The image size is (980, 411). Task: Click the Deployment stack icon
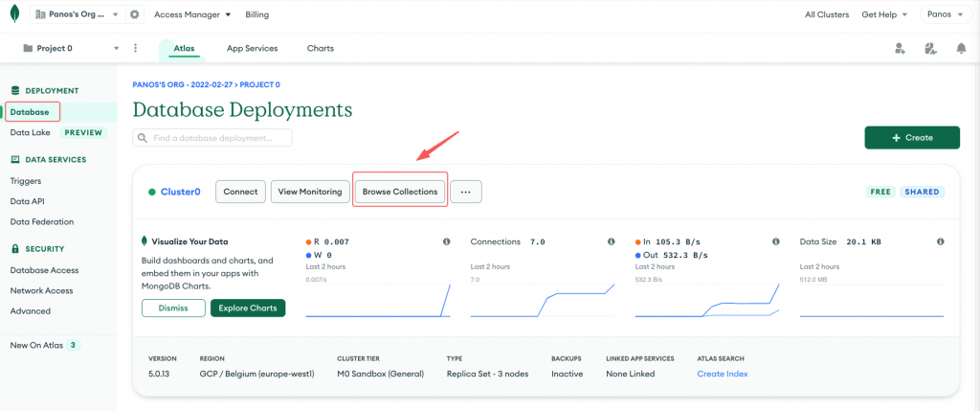[x=15, y=91]
